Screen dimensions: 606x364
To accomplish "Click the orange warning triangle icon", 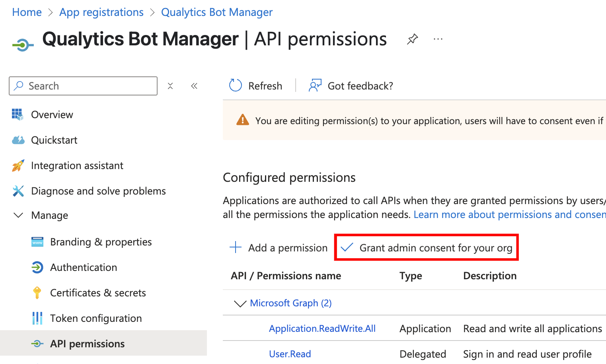I will 242,120.
